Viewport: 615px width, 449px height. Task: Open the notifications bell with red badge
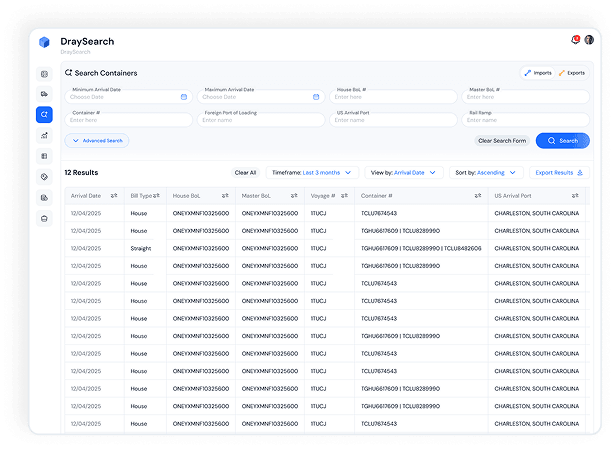tap(575, 40)
